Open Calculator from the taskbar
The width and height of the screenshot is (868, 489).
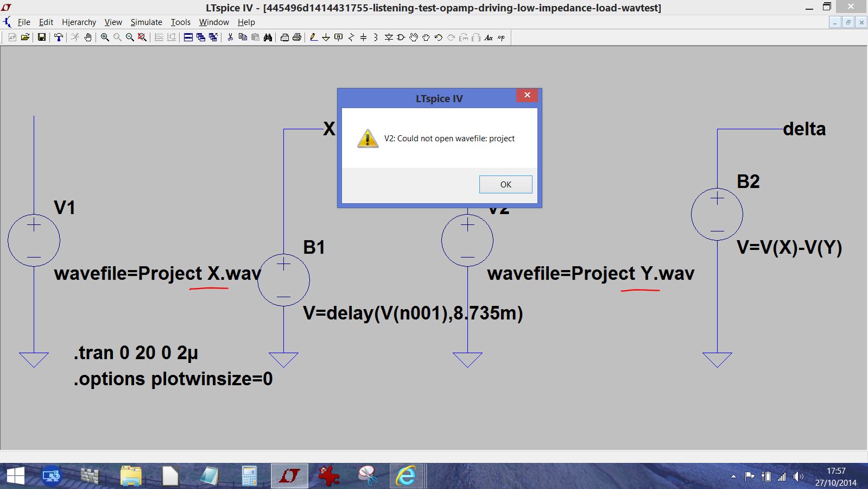pos(249,476)
